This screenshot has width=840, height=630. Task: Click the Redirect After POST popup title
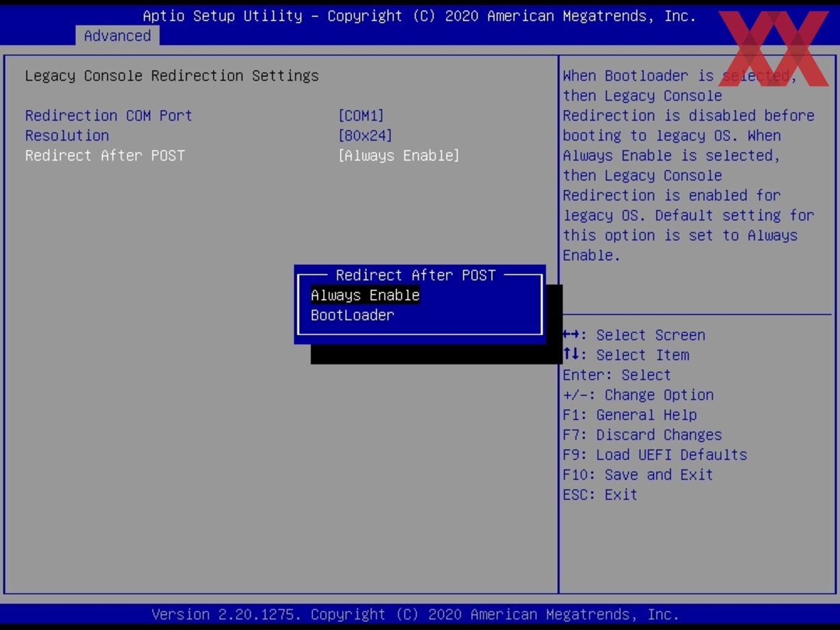(x=416, y=275)
